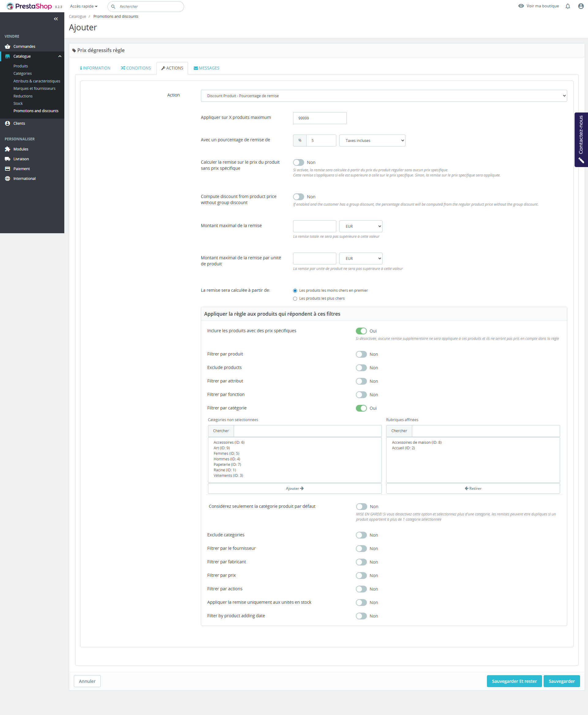588x715 pixels.
Task: Select 'Femmes (ID: 5)' in unselected categories
Action: 226,453
